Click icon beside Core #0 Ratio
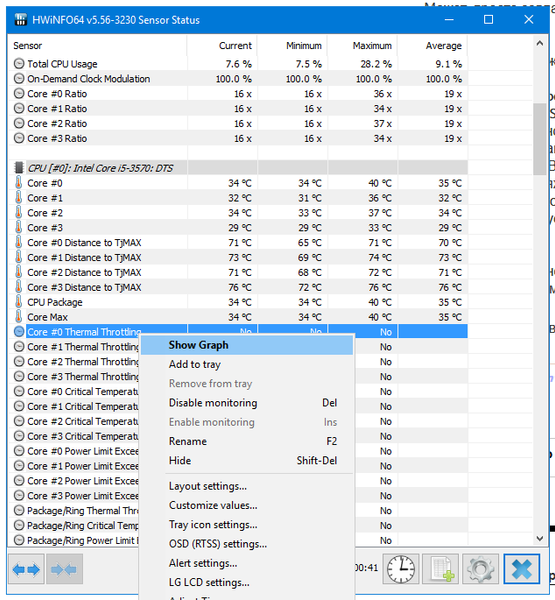 click(x=19, y=93)
